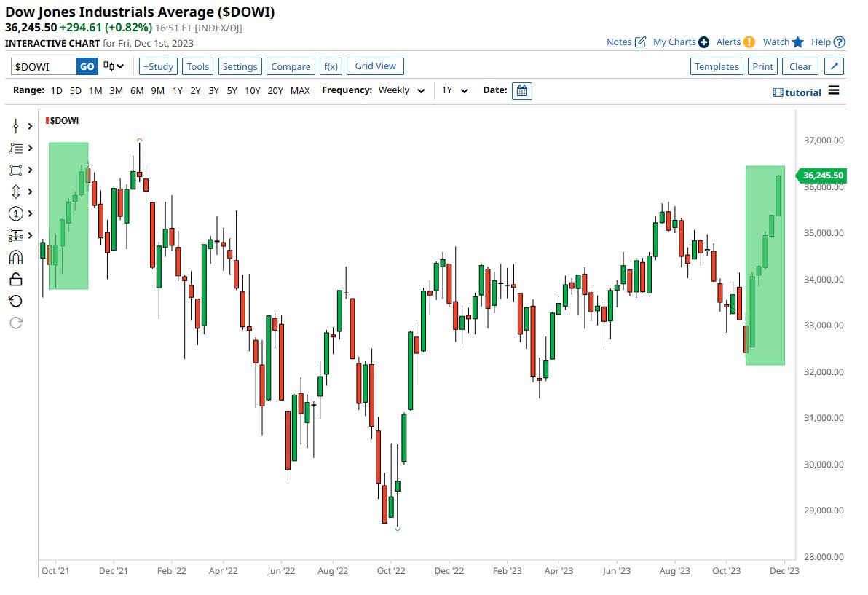This screenshot has height=595, width=868.
Task: Expand chart to full screen with arrow icon
Action: coord(835,66)
